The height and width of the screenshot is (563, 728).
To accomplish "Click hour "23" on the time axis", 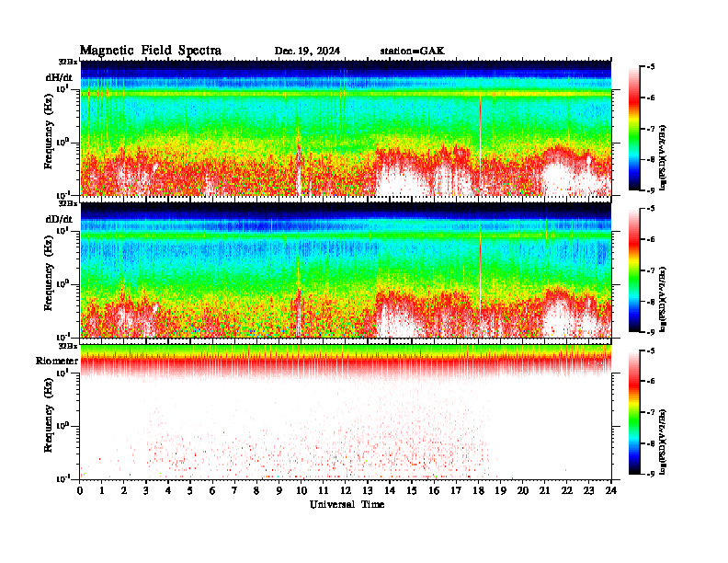I will pos(589,491).
